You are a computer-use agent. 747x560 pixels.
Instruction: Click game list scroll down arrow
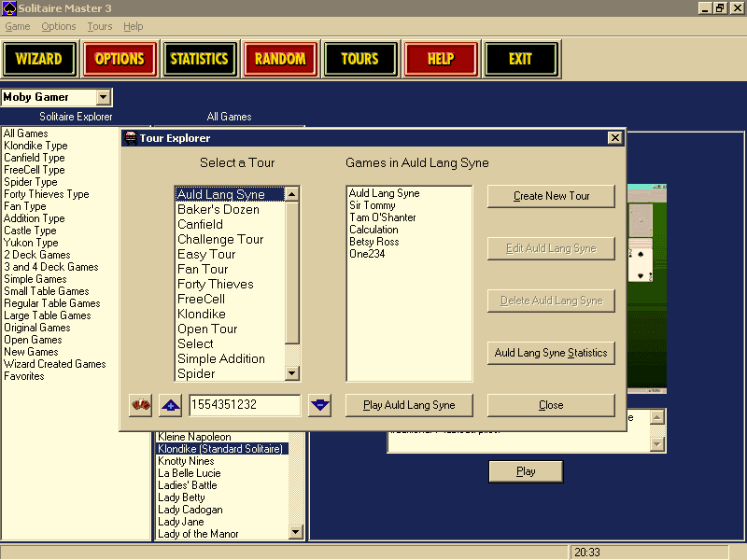point(296,532)
